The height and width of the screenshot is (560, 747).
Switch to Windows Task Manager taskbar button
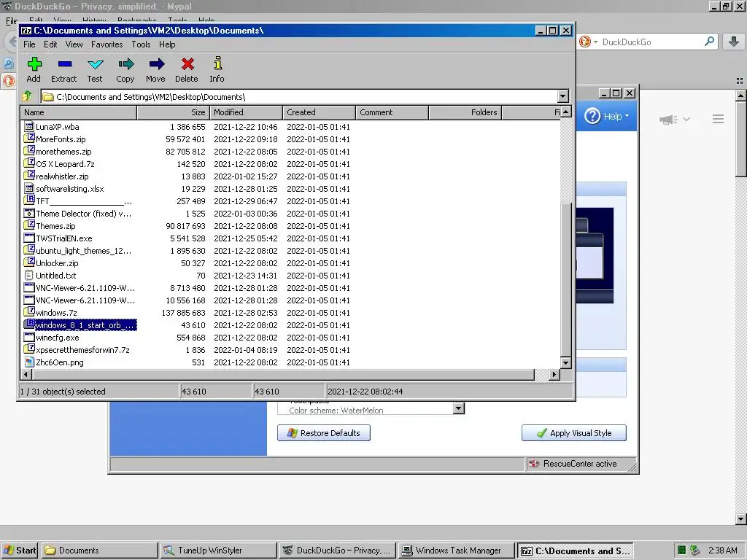(457, 550)
